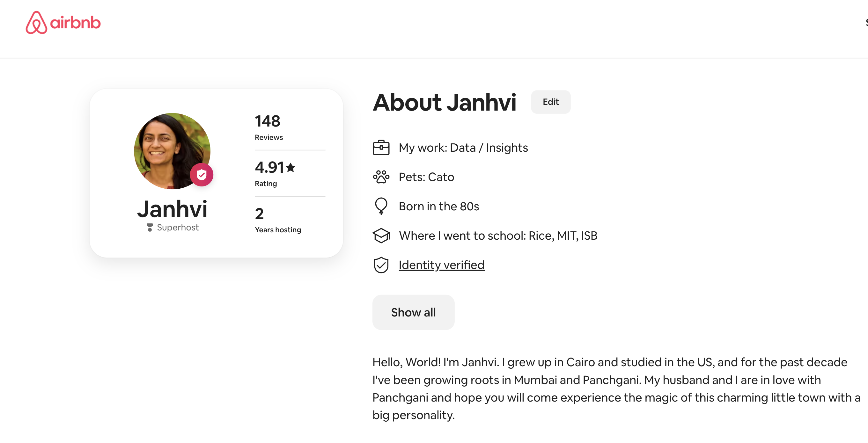Select the About Janhvi heading
Viewport: 868px width, 443px height.
[445, 102]
